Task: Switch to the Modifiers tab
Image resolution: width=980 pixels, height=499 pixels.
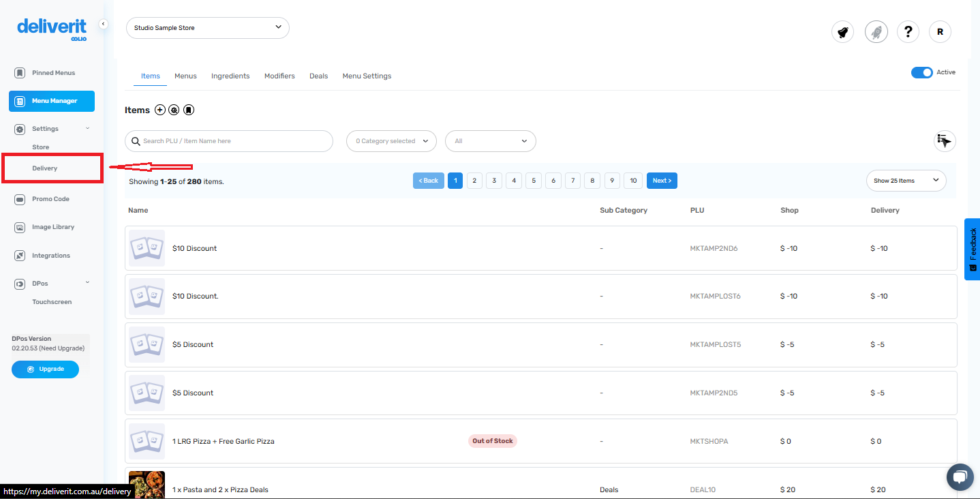Action: click(x=279, y=76)
